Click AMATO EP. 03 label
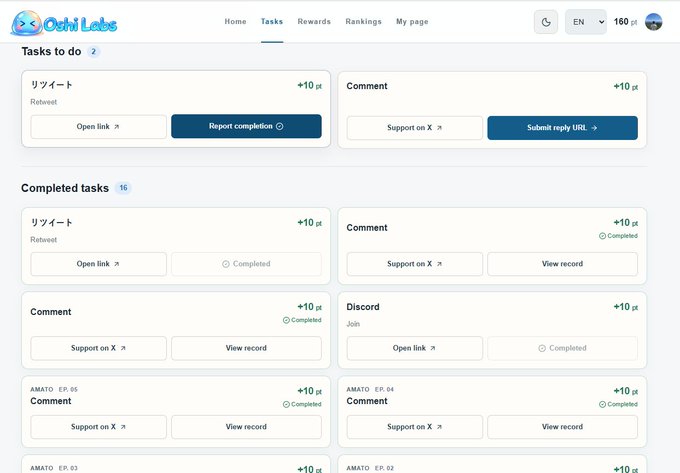680x473 pixels. coord(54,468)
